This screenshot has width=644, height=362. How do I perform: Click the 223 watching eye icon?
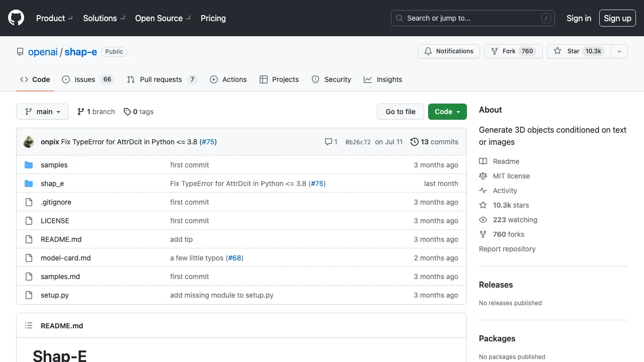click(x=483, y=220)
